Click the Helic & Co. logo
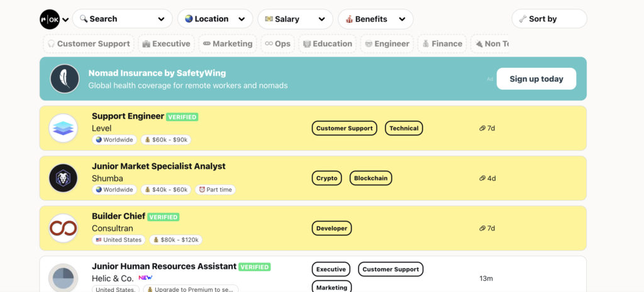The image size is (644, 292). point(64,278)
